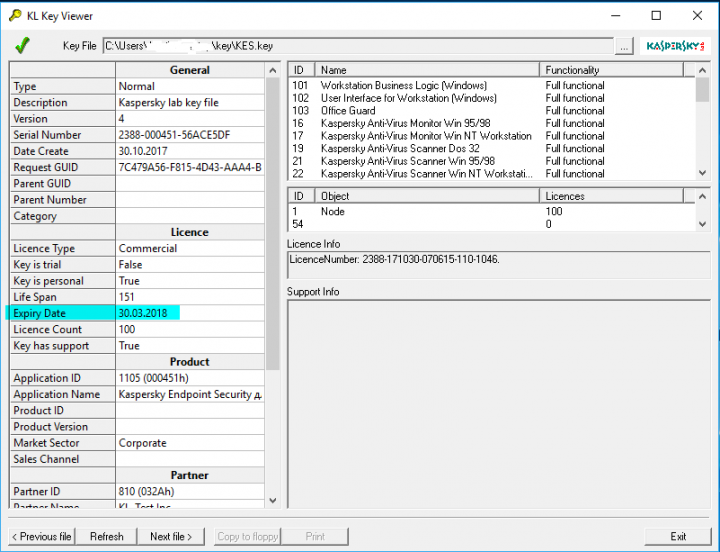Image resolution: width=720 pixels, height=552 pixels.
Task: Click the ID header in the functionality list
Action: 301,70
